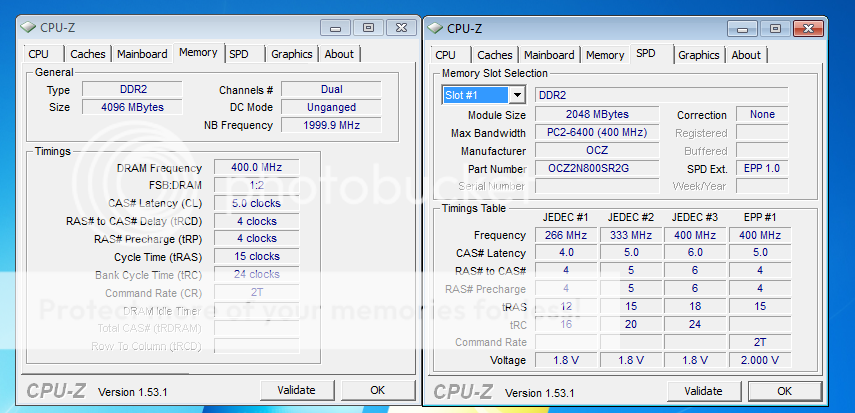
Task: Select the Mainboard tab in left window
Action: pyautogui.click(x=141, y=54)
